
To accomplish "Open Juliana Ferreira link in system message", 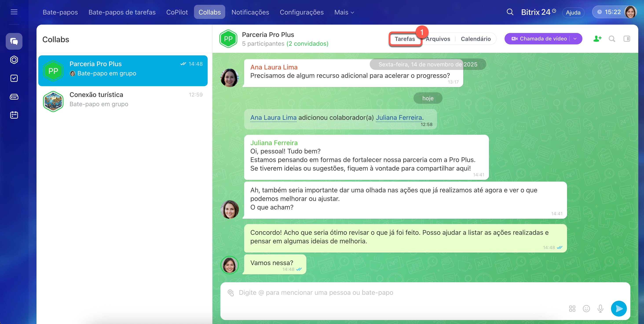I will (399, 117).
